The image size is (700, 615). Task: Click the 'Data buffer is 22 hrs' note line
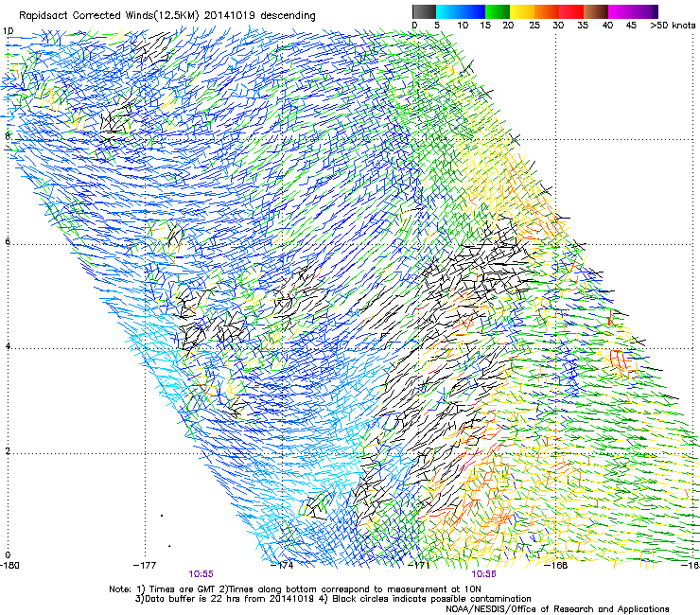coord(333,599)
